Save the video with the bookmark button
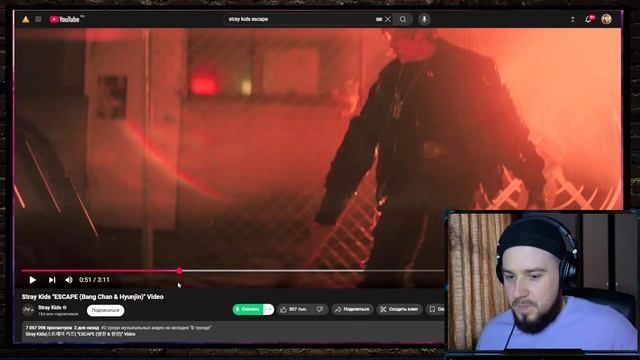 (x=435, y=309)
